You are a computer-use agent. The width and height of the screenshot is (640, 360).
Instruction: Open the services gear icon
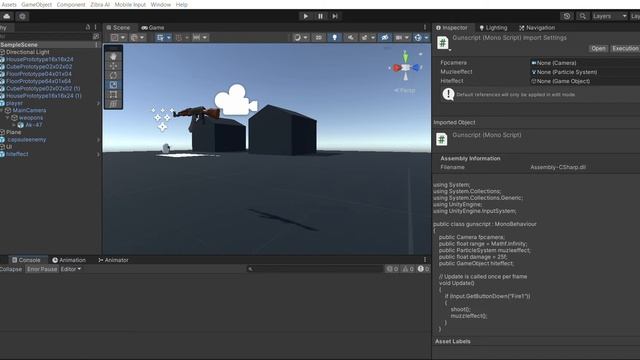coord(22,16)
